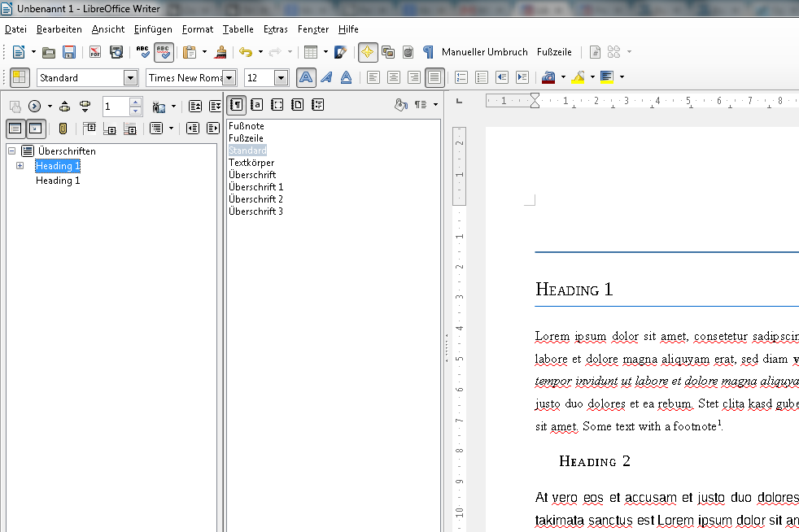The width and height of the screenshot is (799, 532).
Task: Toggle numbered list
Action: (x=461, y=77)
